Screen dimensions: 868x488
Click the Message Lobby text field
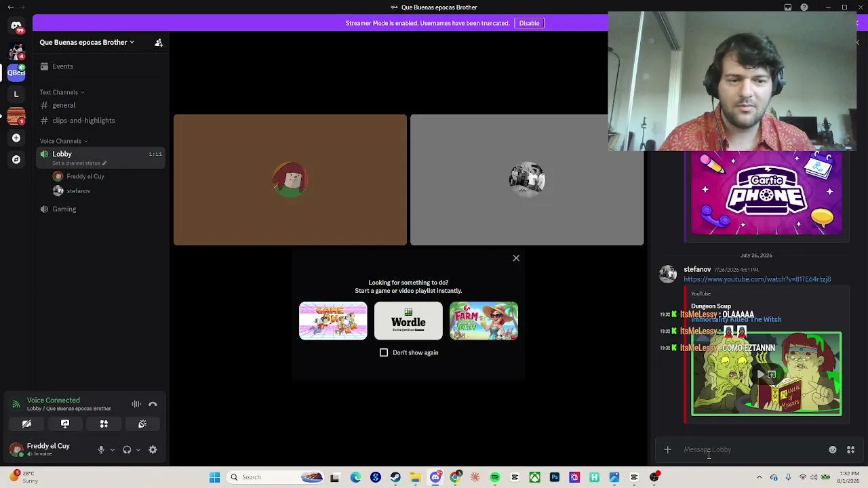pos(753,449)
